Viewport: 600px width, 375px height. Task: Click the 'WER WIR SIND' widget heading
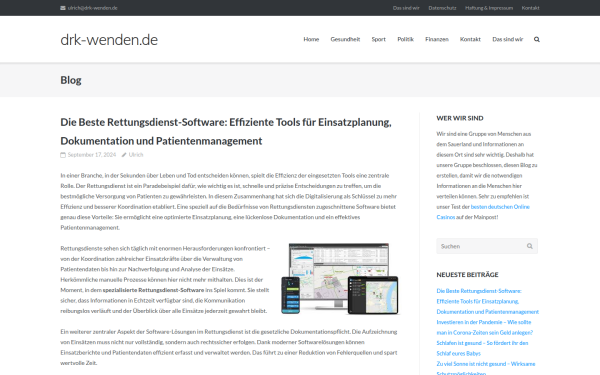coord(460,118)
